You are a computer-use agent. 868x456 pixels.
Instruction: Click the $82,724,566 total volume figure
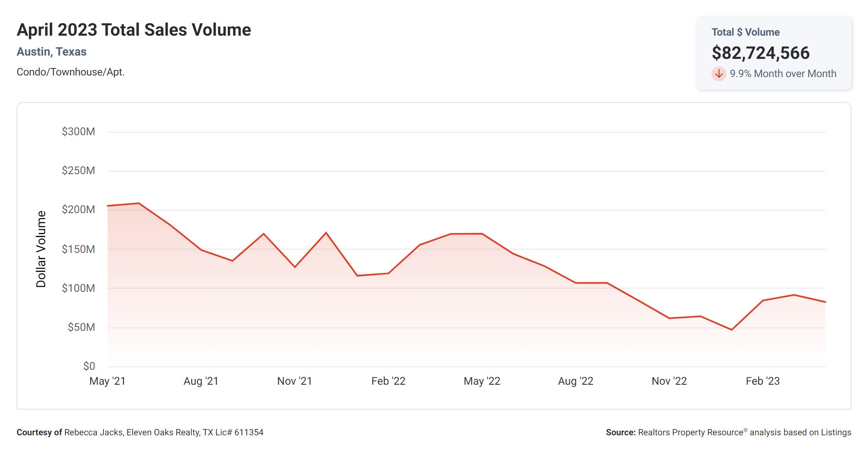(760, 53)
